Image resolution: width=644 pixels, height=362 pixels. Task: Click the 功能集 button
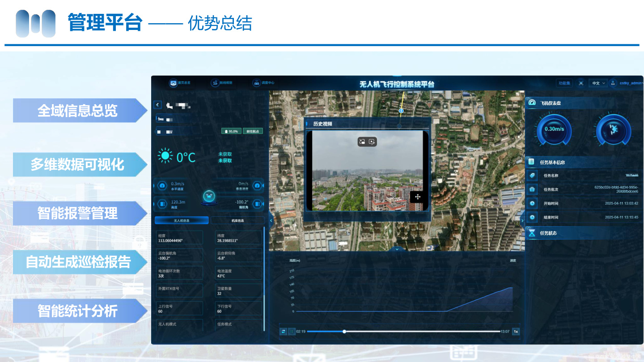[x=564, y=83]
